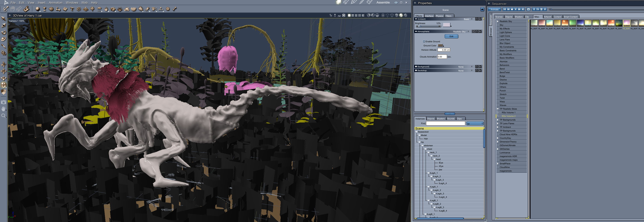Image resolution: width=644 pixels, height=222 pixels.
Task: Toggle the Background section radio dot
Action: 416,67
